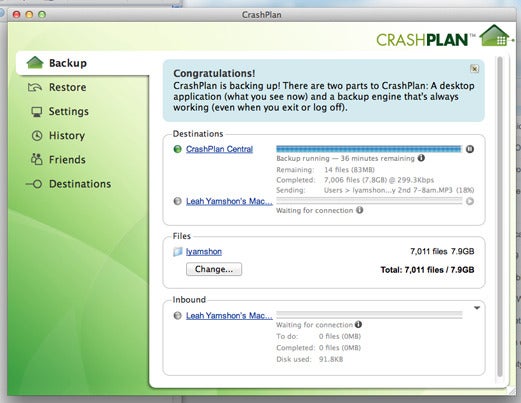
Task: Go to the Friends tab
Action: (x=67, y=160)
